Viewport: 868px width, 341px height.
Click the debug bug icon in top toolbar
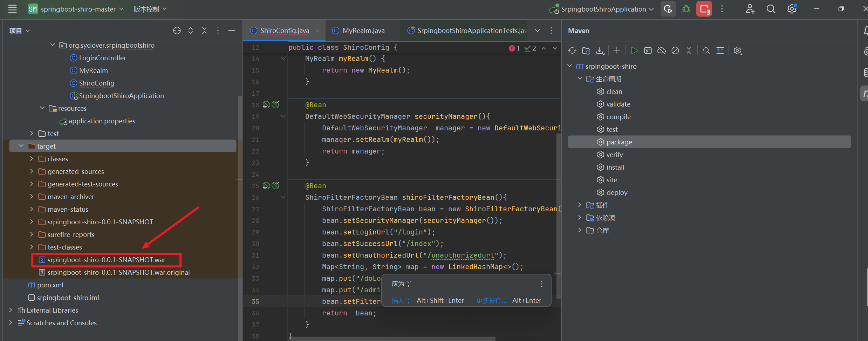(x=686, y=9)
